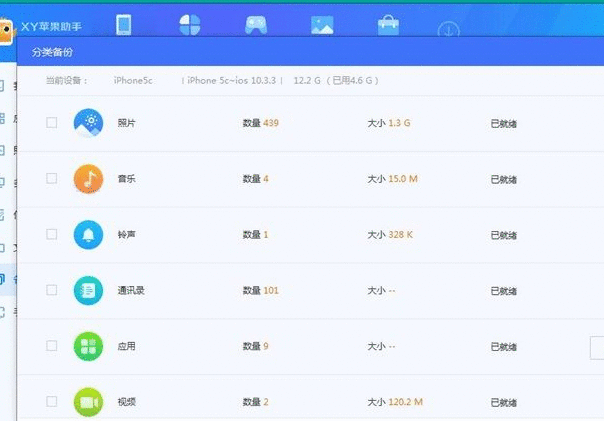This screenshot has height=421, width=604.
Task: Click the 大小 328 K size value
Action: pos(390,235)
